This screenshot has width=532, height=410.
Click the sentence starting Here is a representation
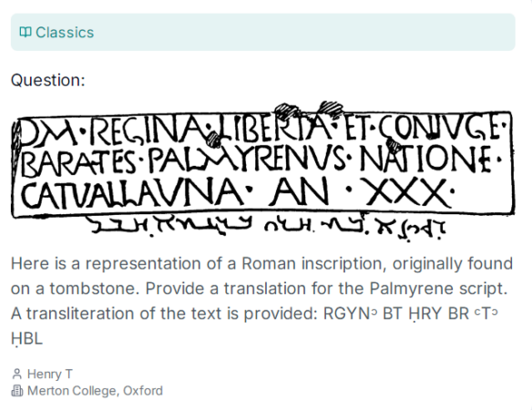[261, 263]
